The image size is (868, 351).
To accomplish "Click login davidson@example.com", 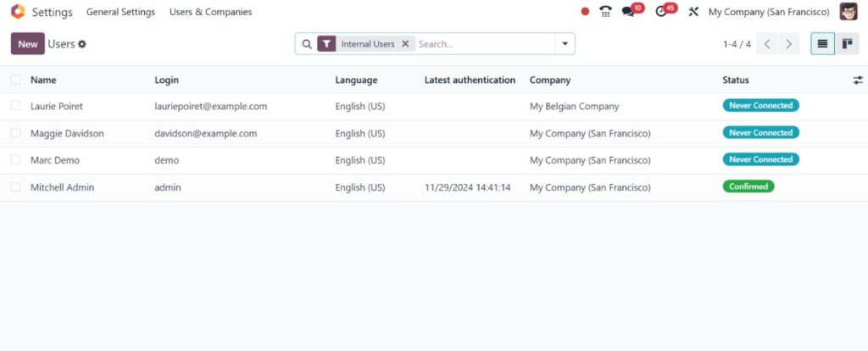I will tap(206, 133).
